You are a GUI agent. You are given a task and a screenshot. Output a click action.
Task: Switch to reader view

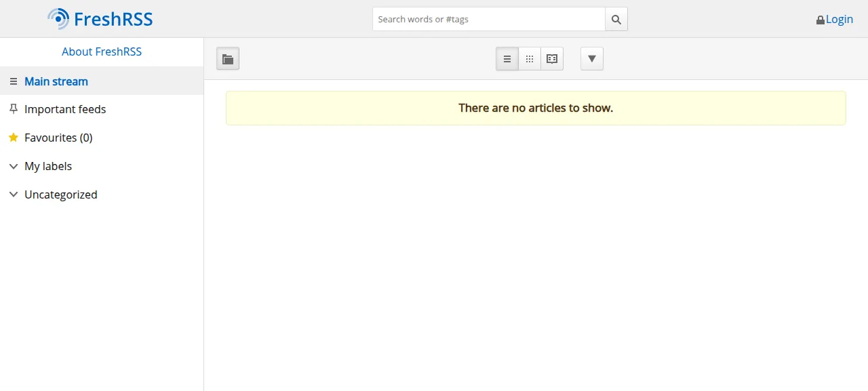552,59
